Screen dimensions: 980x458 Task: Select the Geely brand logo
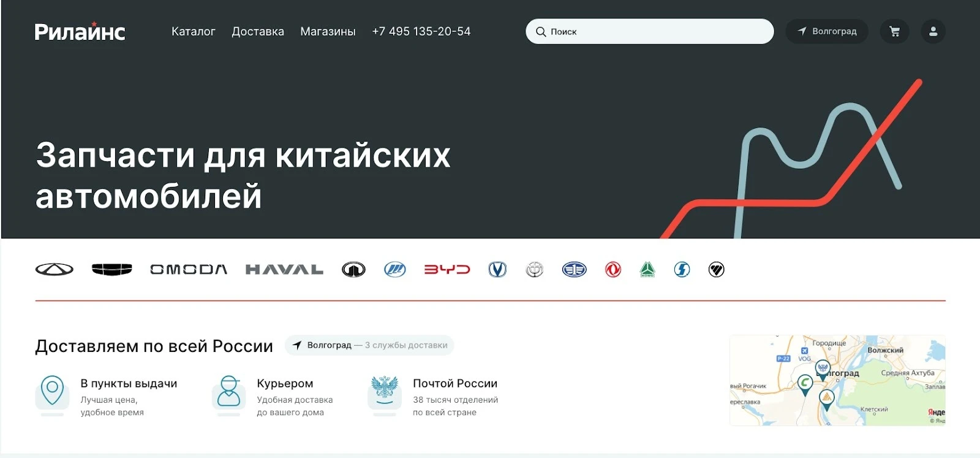111,269
